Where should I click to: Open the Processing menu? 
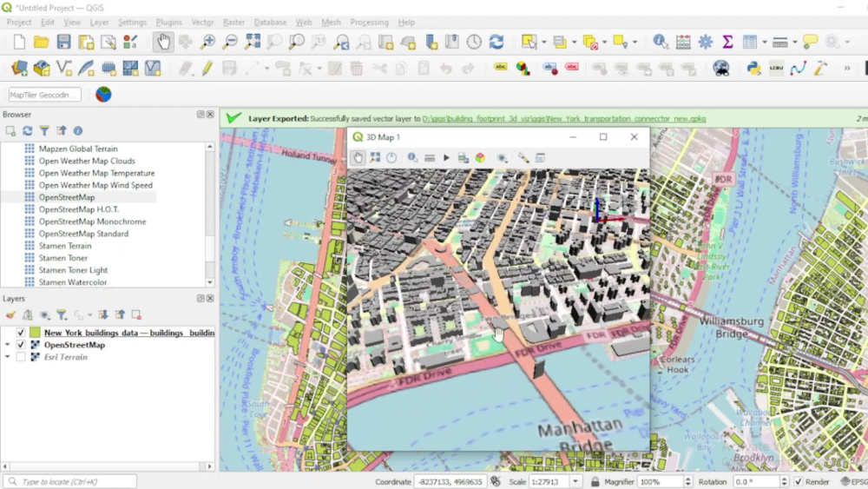[369, 23]
